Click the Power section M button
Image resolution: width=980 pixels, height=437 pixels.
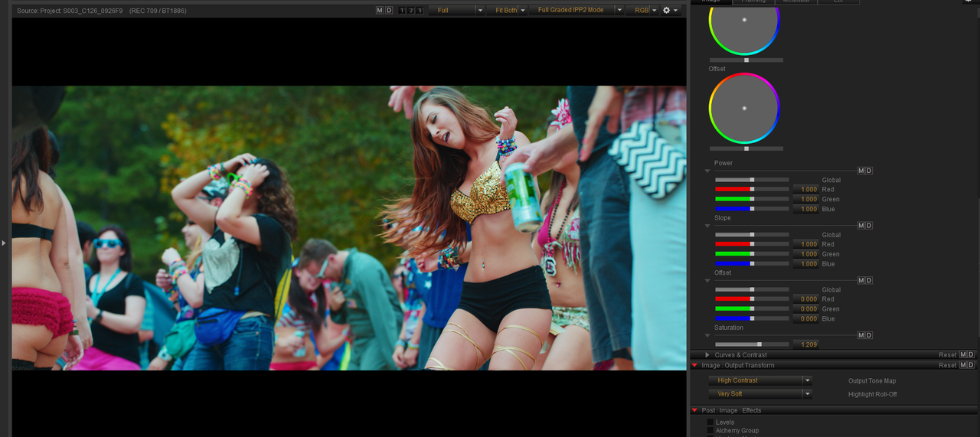coord(861,171)
